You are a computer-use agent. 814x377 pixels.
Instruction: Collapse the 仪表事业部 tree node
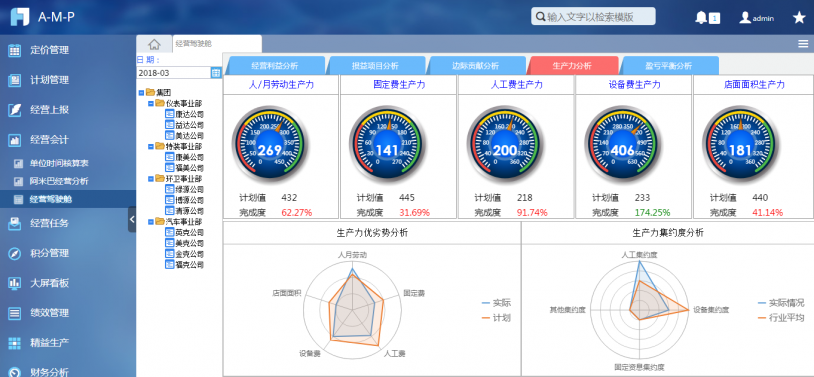[x=151, y=103]
